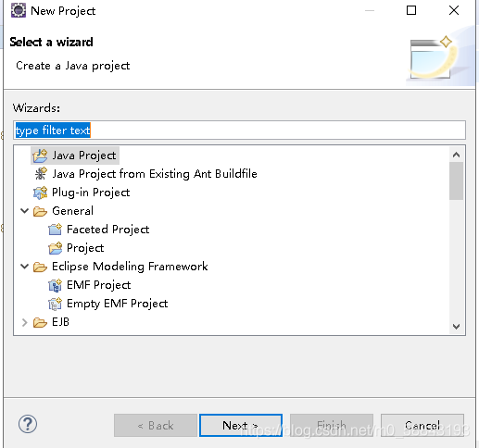Click the Cancel button
479x448 pixels.
coord(422,425)
